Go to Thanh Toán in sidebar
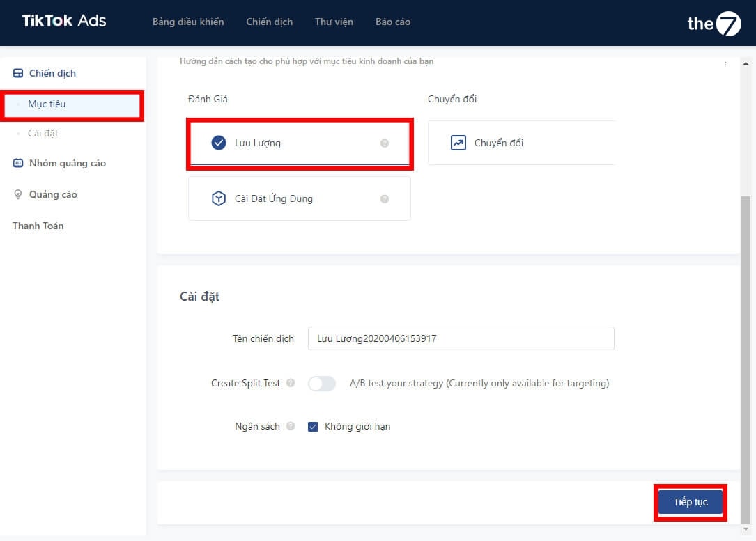Image resolution: width=756 pixels, height=541 pixels. 38,226
